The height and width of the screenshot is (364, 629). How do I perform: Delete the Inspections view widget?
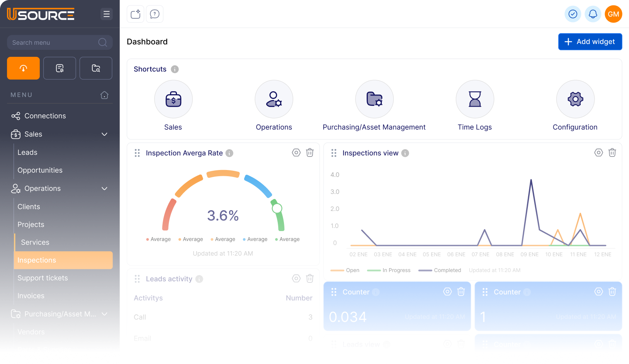point(612,153)
